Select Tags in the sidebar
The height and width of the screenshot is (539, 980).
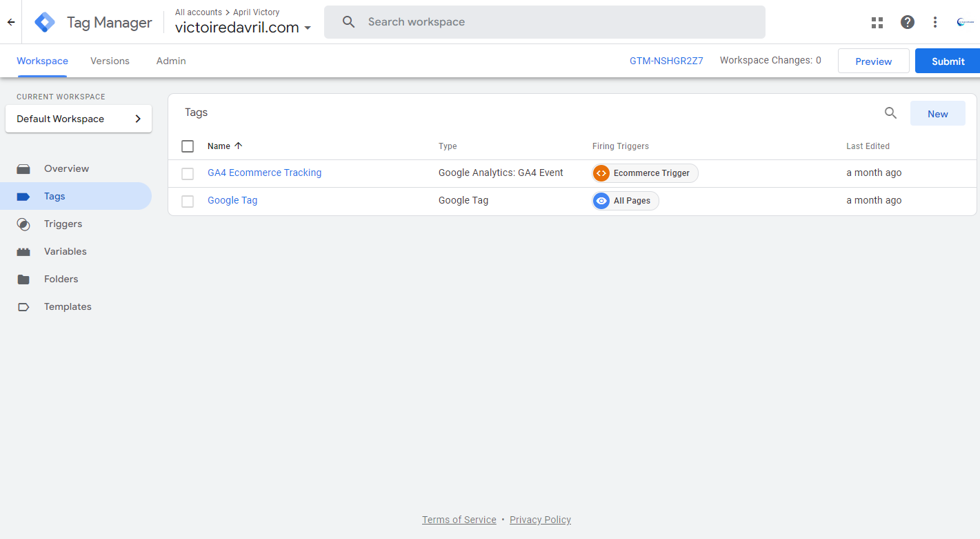point(76,196)
